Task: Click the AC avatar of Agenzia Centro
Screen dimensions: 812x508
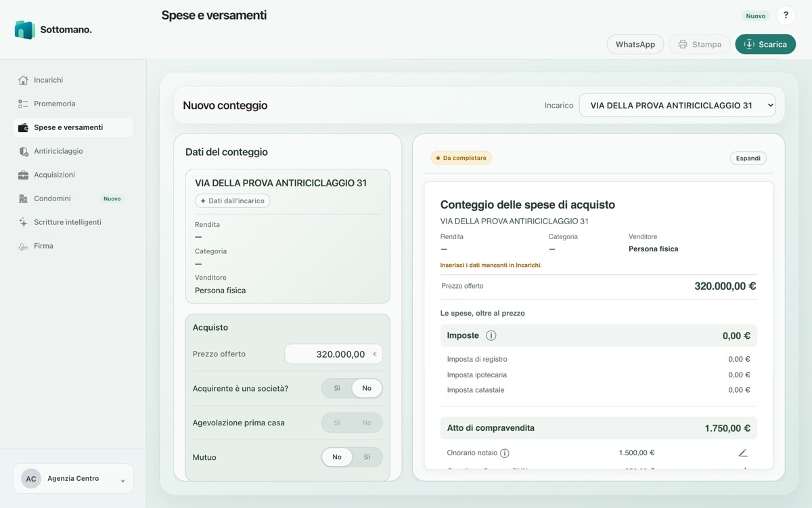Action: (x=31, y=479)
